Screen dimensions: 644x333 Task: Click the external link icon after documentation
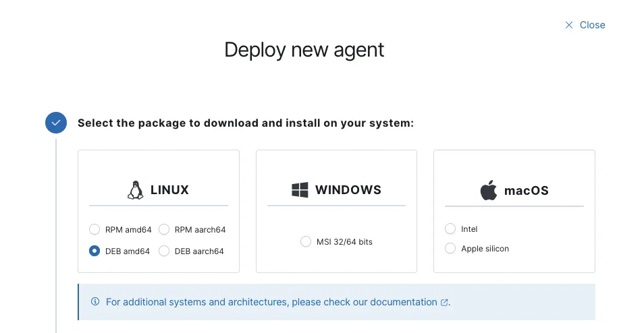[x=444, y=303]
